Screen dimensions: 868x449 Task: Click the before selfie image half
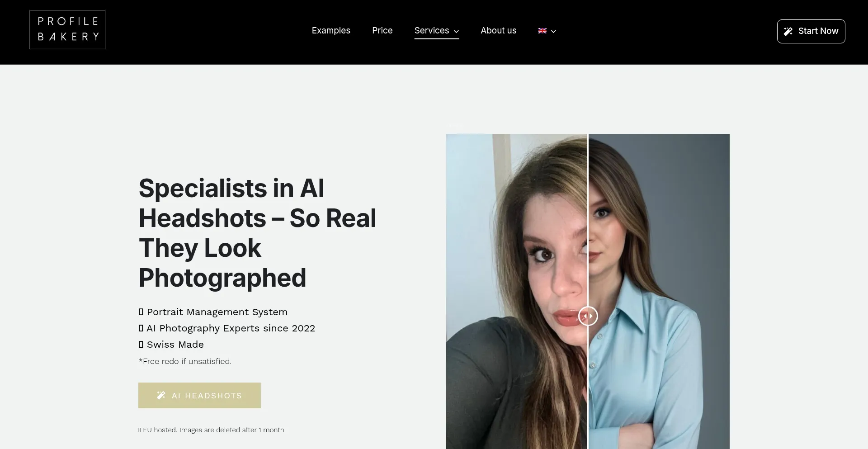[x=516, y=291]
